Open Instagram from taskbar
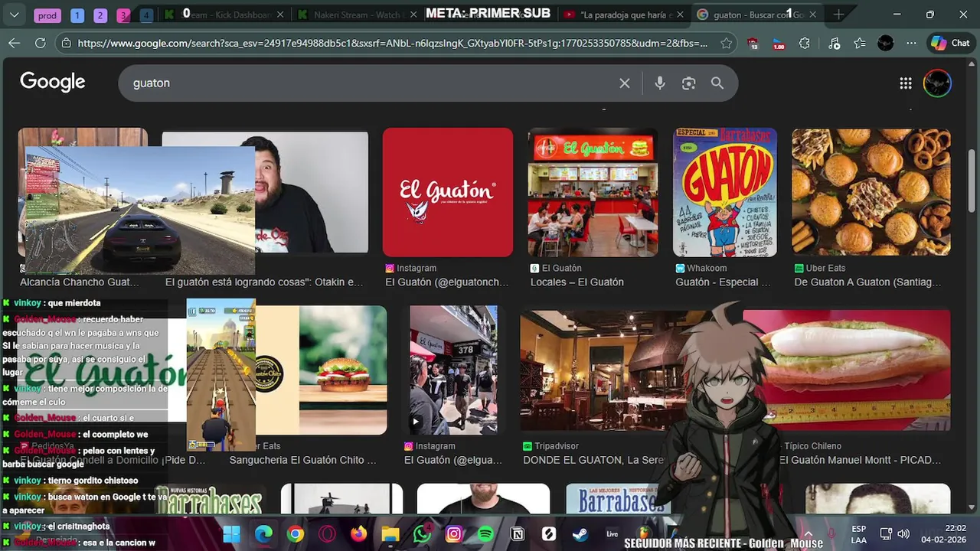The width and height of the screenshot is (980, 551). point(454,533)
